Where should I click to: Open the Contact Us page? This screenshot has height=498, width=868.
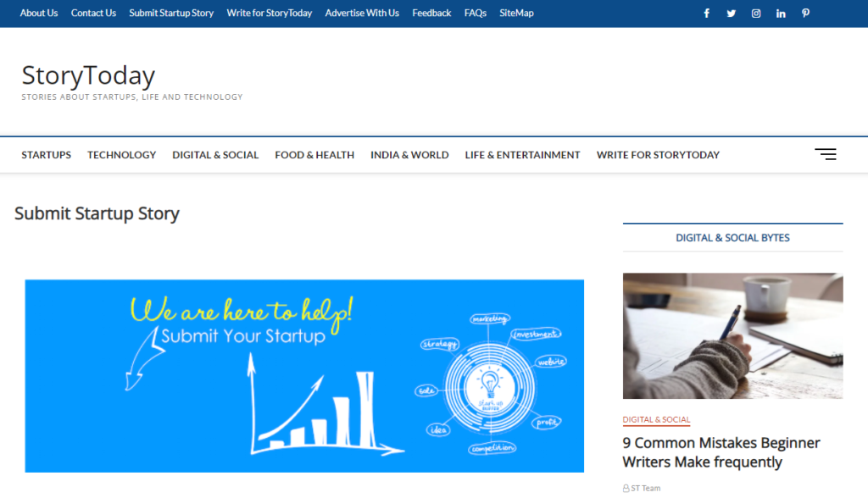(93, 14)
